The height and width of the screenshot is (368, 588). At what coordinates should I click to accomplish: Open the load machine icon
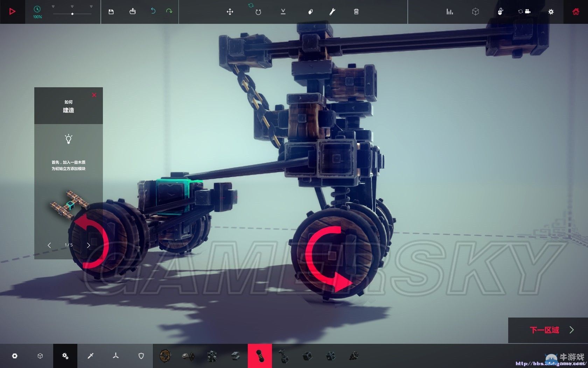132,12
